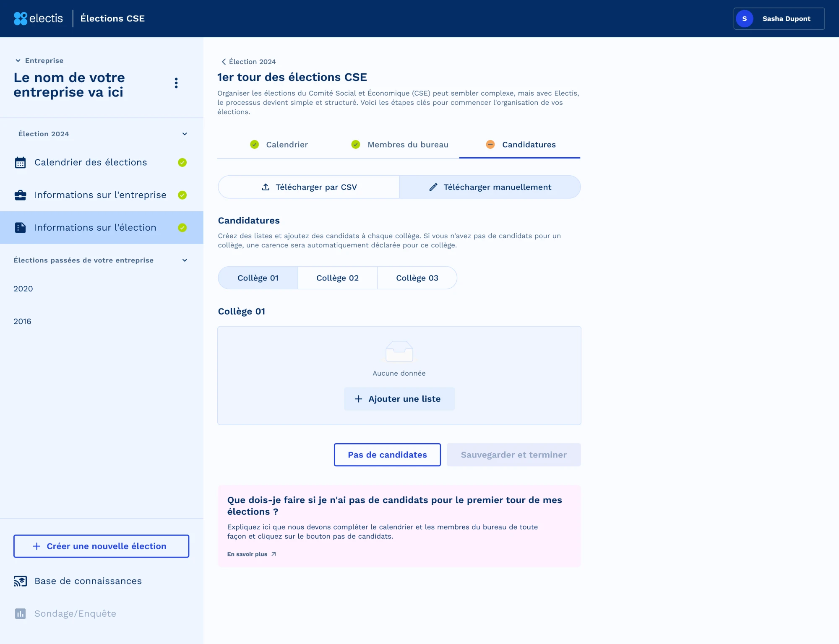Click Ajouter une liste button
839x644 pixels.
click(399, 399)
